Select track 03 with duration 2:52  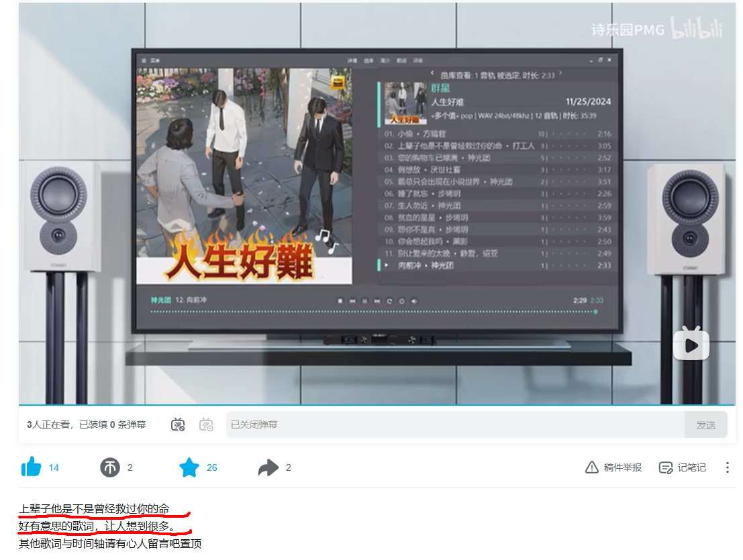click(497, 158)
